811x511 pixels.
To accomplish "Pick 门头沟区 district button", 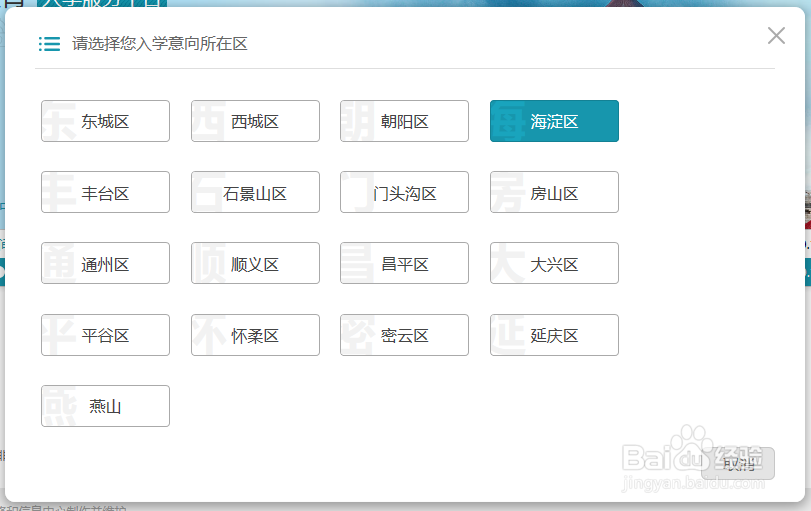I will coord(404,192).
